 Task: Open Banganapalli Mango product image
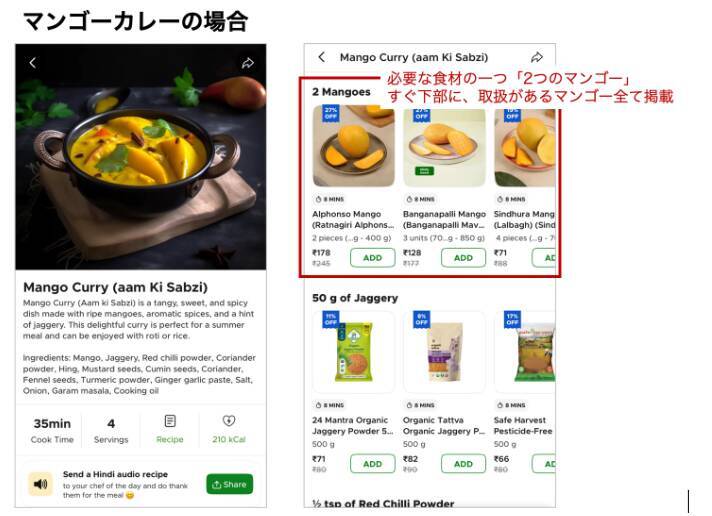click(x=445, y=146)
